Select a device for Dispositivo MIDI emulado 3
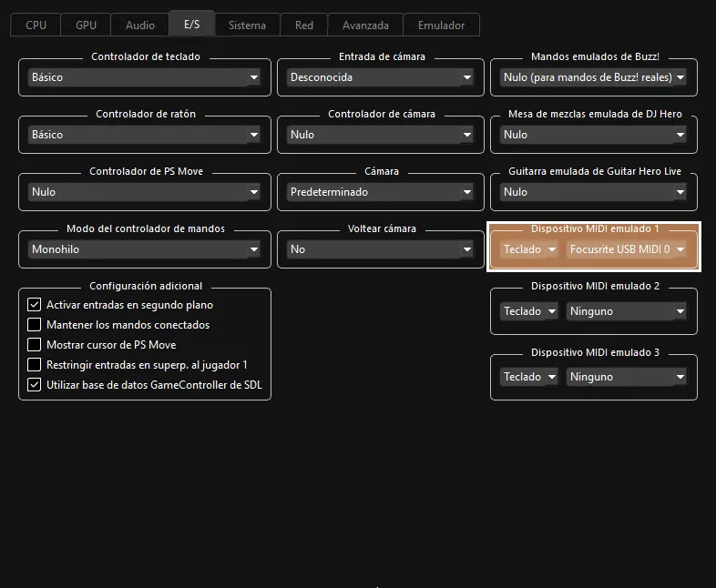 tap(627, 377)
